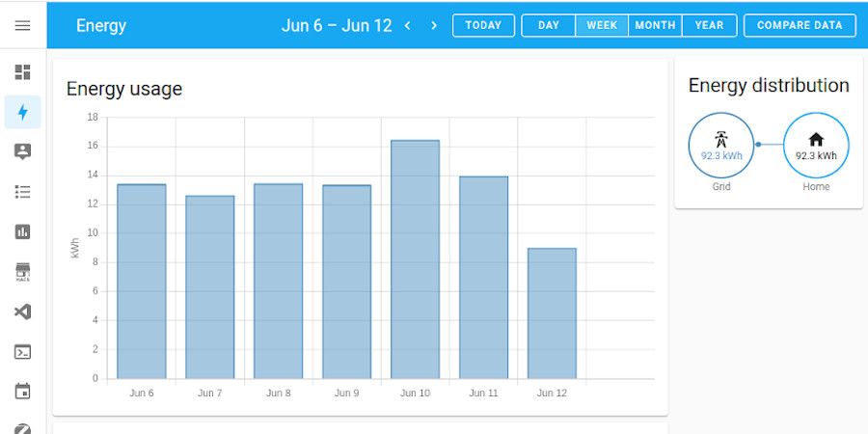Viewport: 868px width, 434px height.
Task: Open the hamburger sidebar menu
Action: tap(22, 25)
